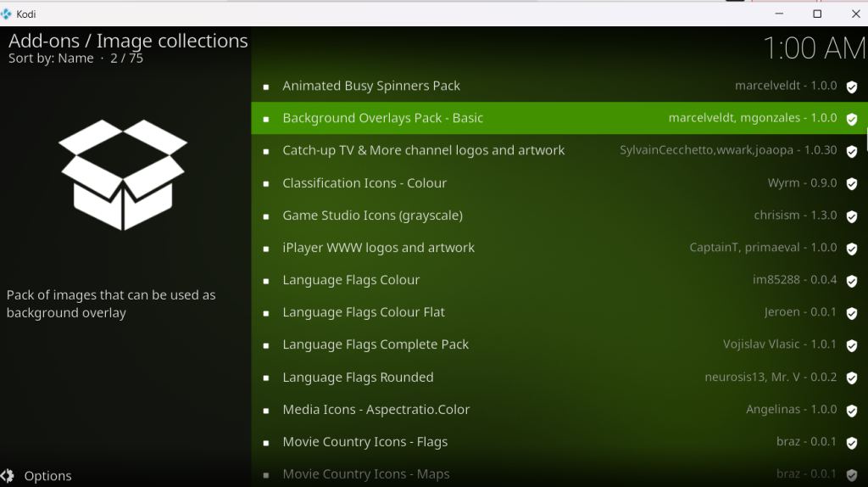868x487 pixels.
Task: Click author text Vojislav Vlasic - 1.0.1
Action: click(780, 344)
